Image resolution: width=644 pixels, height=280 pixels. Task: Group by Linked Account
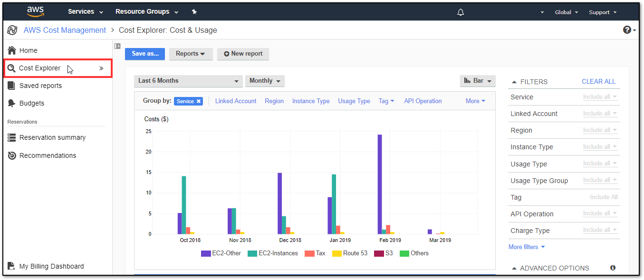pyautogui.click(x=236, y=101)
